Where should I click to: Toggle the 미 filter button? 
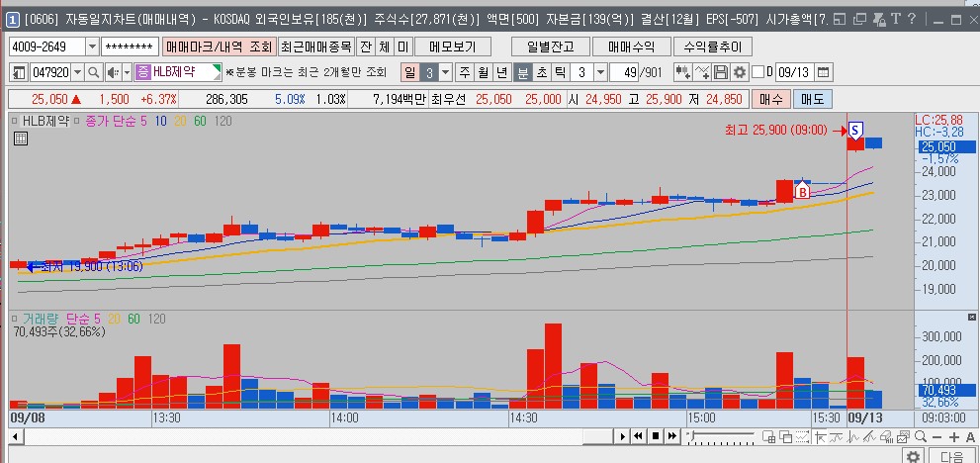402,46
